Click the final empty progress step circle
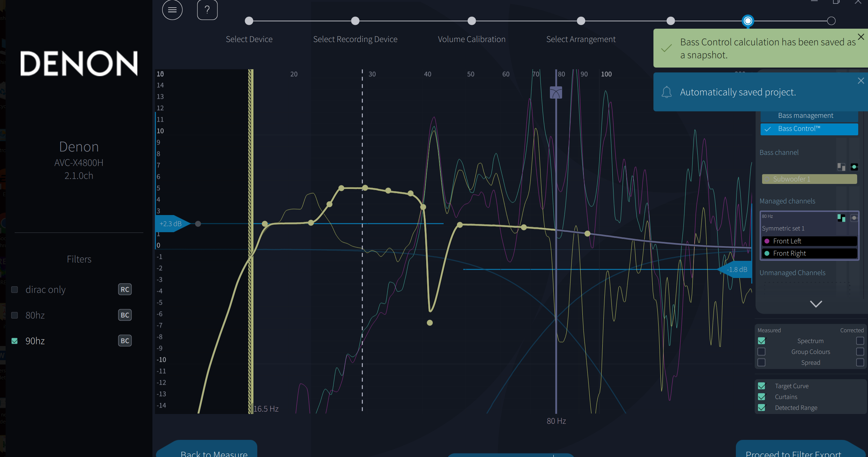Image resolution: width=868 pixels, height=457 pixels. (831, 21)
